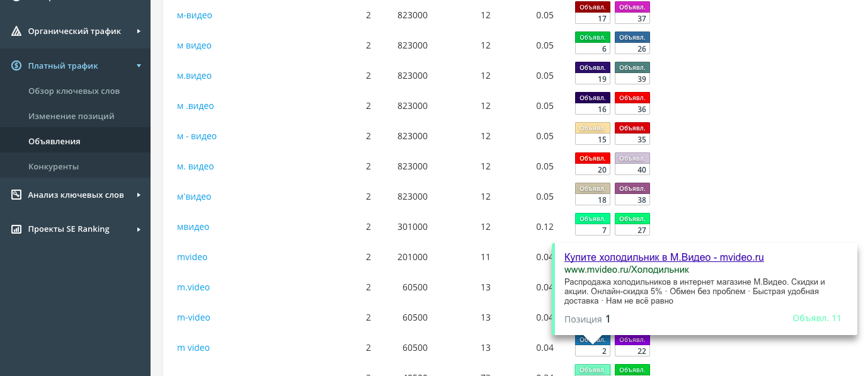Viewport: 868px width, 376px height.
Task: Click Позиция 1 text in ad popup
Action: tap(587, 319)
